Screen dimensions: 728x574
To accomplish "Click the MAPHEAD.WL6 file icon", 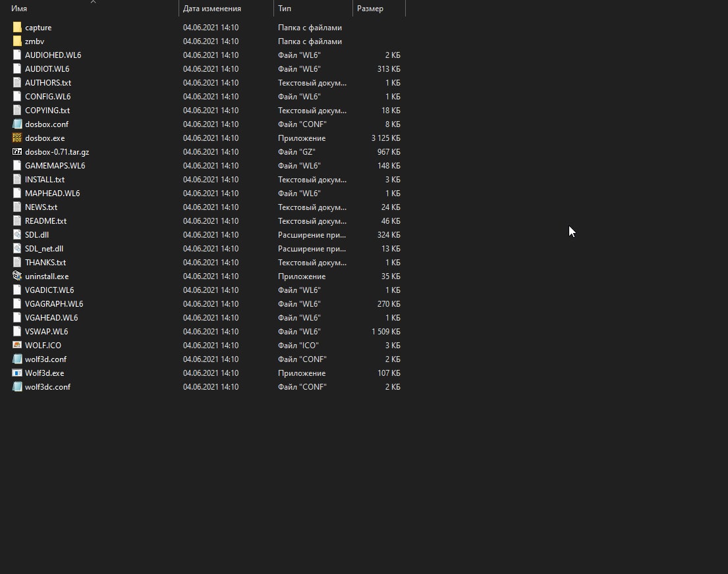I will point(17,193).
